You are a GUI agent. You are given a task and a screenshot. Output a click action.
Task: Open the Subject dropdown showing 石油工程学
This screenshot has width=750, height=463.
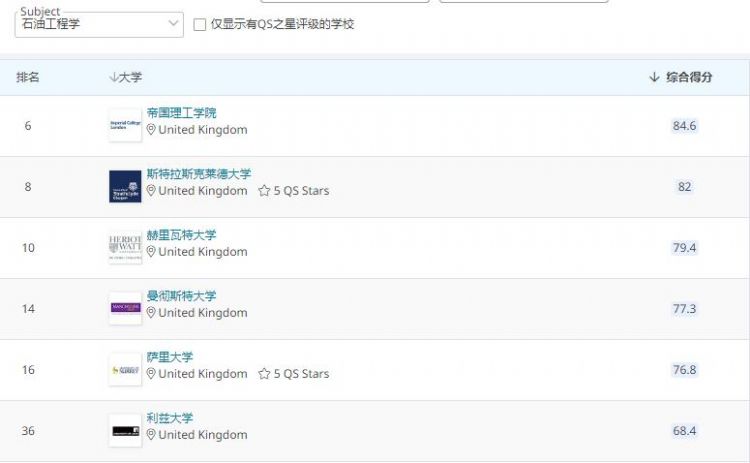(99, 24)
